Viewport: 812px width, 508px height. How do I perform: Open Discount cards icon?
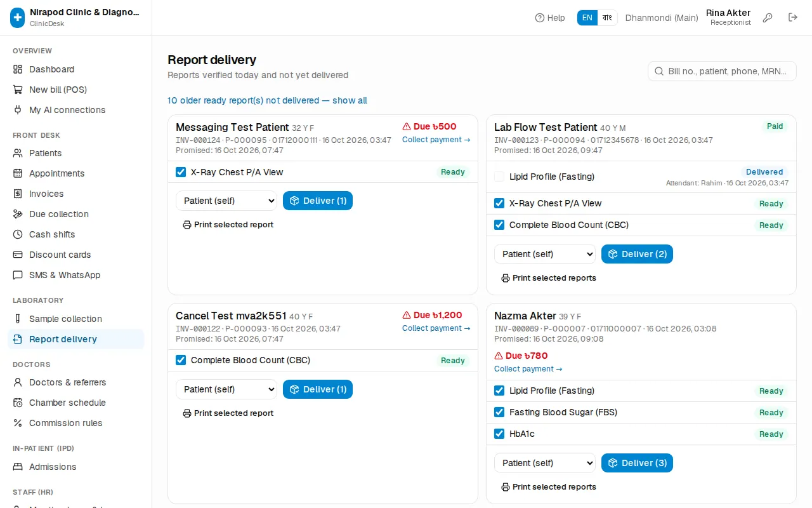click(18, 255)
